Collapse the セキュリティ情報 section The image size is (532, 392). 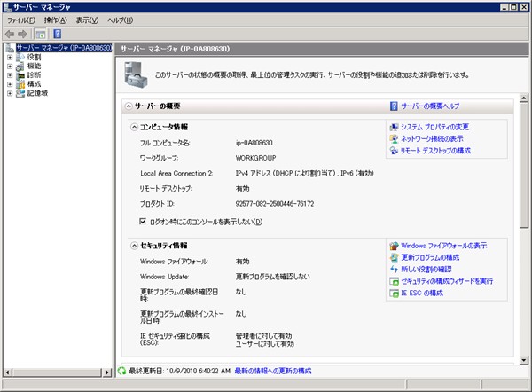[x=135, y=246]
